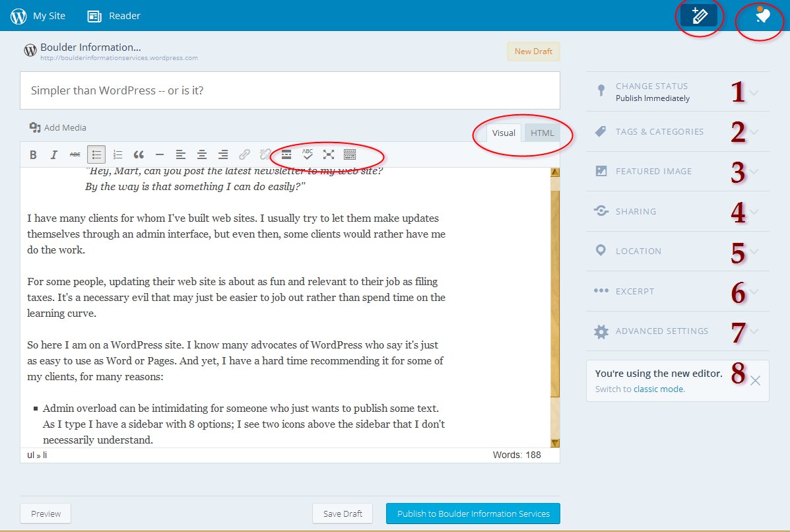Expand the Featured Image section chevron
790x532 pixels.
click(x=754, y=172)
